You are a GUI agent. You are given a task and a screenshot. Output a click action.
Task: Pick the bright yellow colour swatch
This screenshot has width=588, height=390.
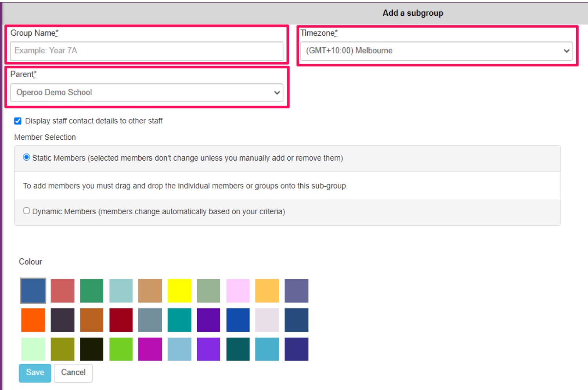[x=179, y=291]
